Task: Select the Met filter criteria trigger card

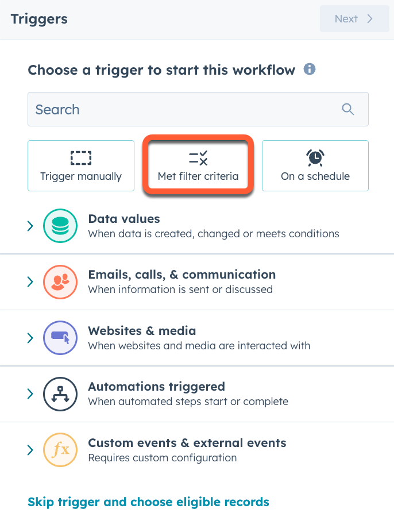Action: [x=198, y=165]
